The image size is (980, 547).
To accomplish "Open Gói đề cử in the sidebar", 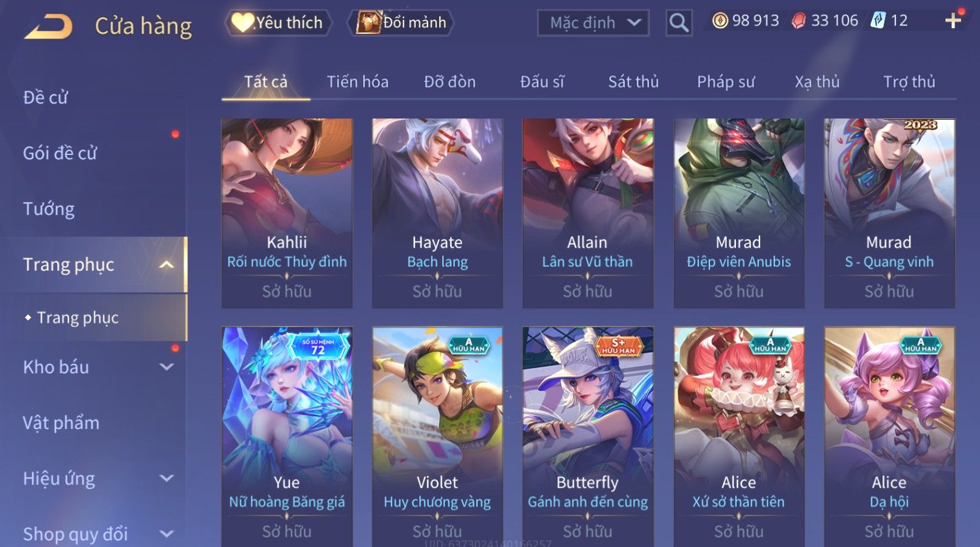I will point(60,153).
